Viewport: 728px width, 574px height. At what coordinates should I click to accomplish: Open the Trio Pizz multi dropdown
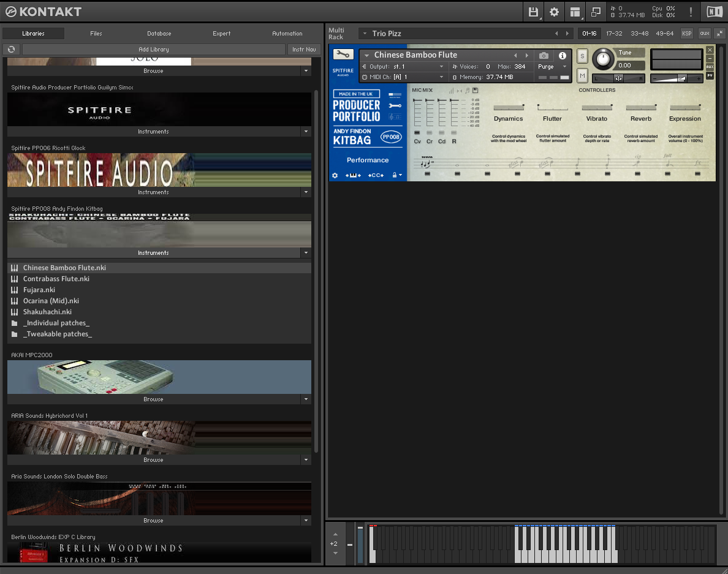click(365, 34)
